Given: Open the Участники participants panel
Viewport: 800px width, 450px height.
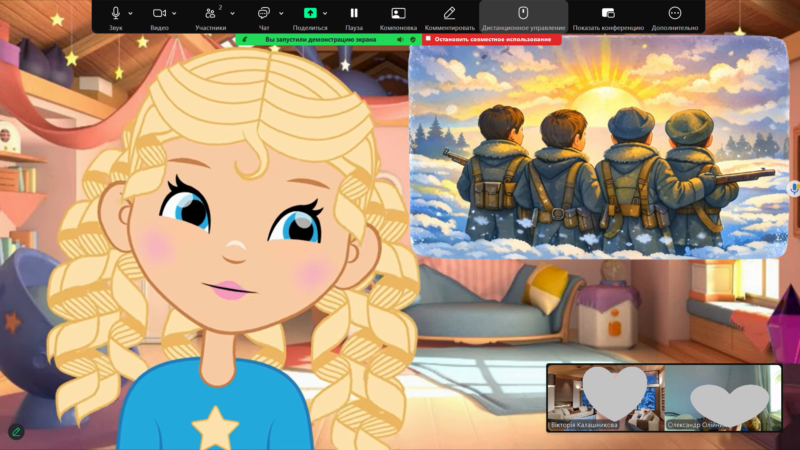Looking at the screenshot, I should click(x=210, y=13).
